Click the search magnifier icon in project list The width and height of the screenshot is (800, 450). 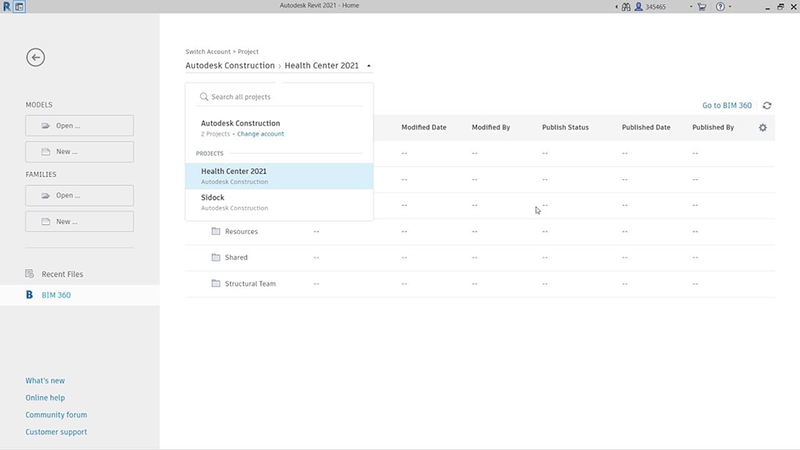204,96
